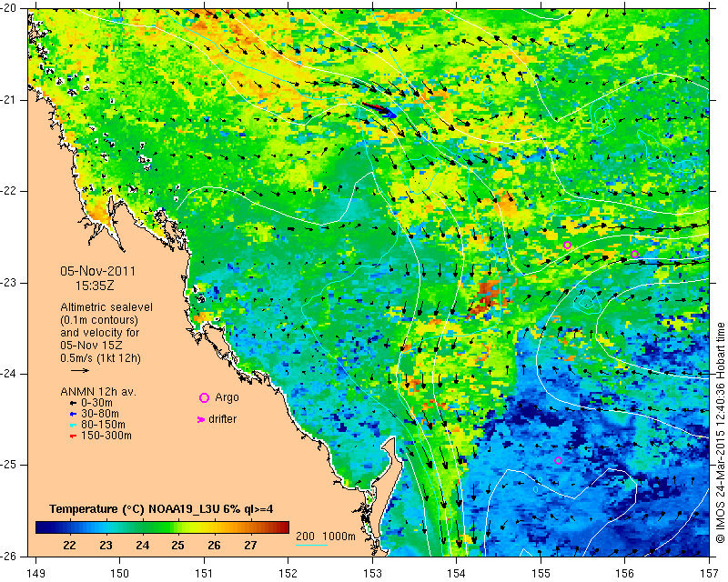The width and height of the screenshot is (728, 582).
Task: Select the Argo float marker near 155.2E, 25S
Action: point(559,461)
